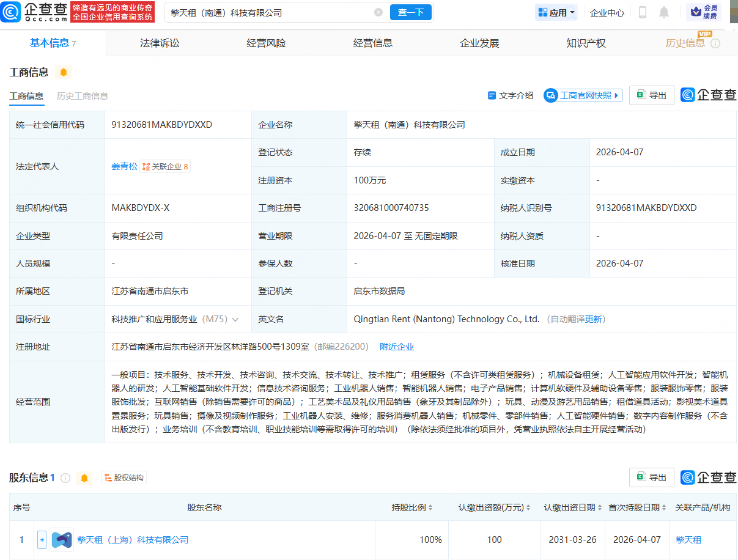Sort by 持股比例 column
Screen dimensions: 738x560
pos(413,507)
